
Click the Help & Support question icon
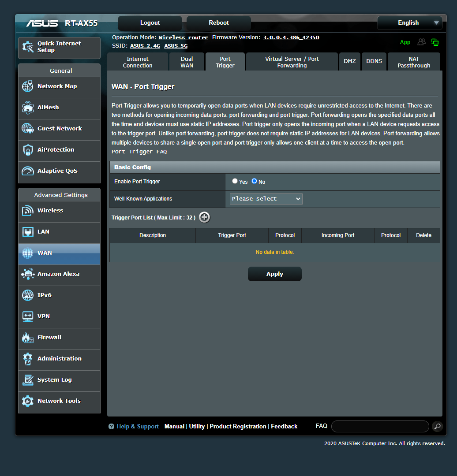point(111,427)
